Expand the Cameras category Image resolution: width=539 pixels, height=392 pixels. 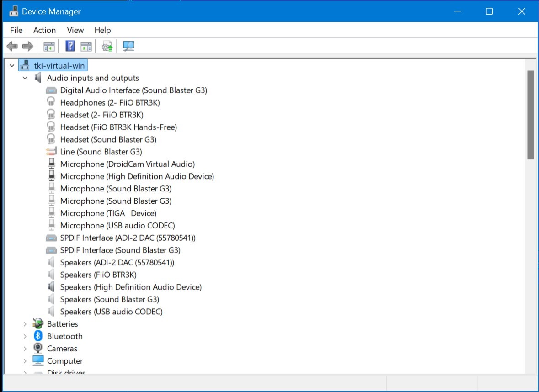25,349
